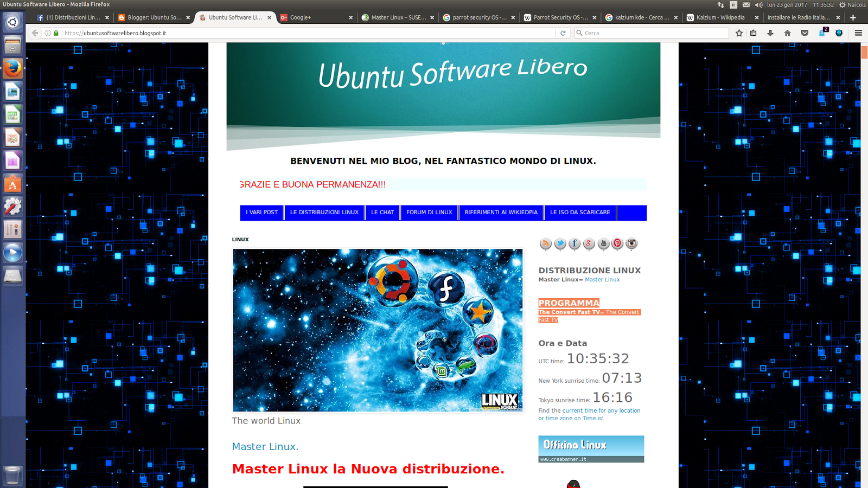
Task: Open the Firefox downloads arrow
Action: tap(770, 33)
